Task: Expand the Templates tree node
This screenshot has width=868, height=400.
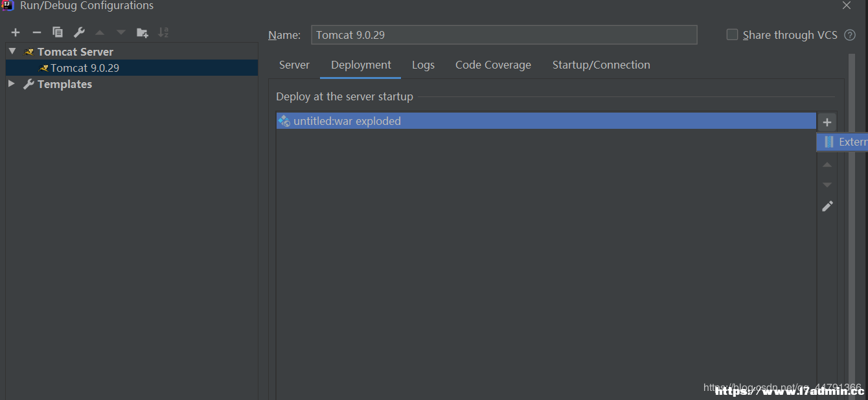Action: [x=12, y=83]
